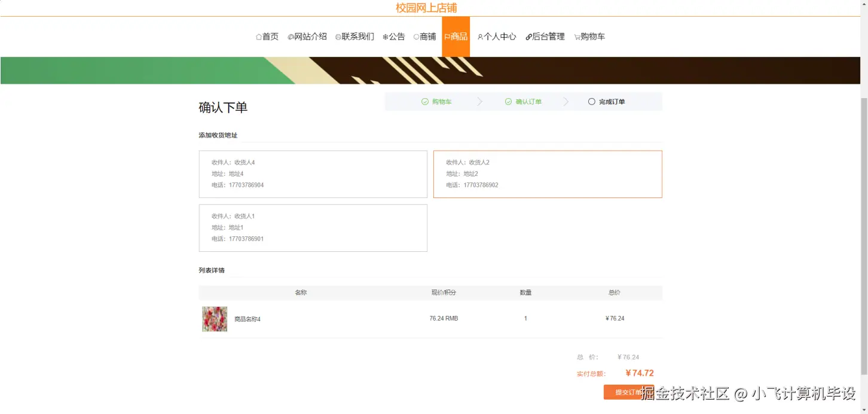The image size is (868, 414).
Task: Click the 完成订单 step in progress bar
Action: point(612,102)
